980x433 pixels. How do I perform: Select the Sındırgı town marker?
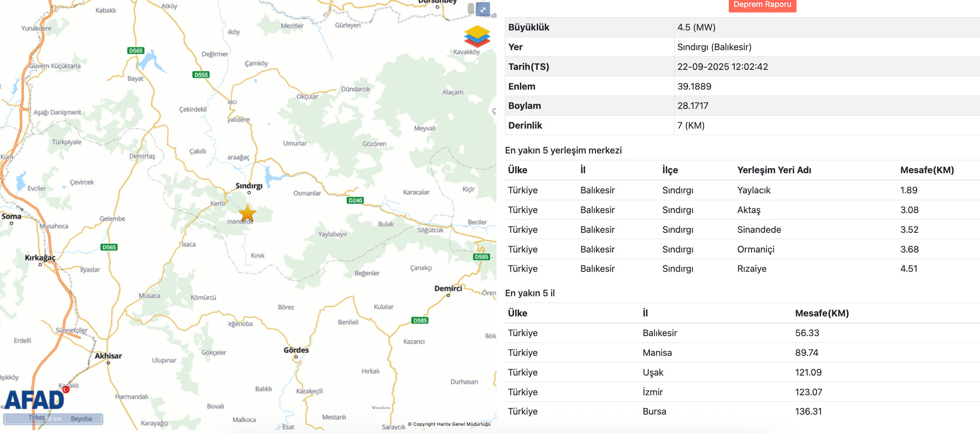tap(249, 192)
